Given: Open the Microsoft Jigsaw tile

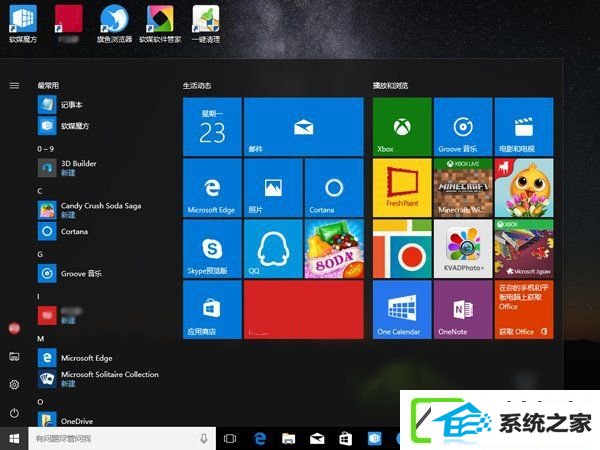Looking at the screenshot, I should click(524, 249).
